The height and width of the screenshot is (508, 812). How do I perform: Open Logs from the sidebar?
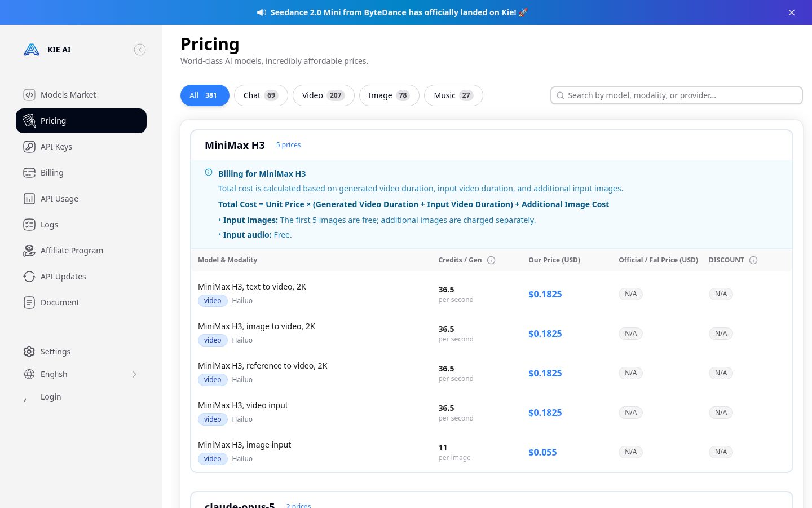pyautogui.click(x=81, y=225)
